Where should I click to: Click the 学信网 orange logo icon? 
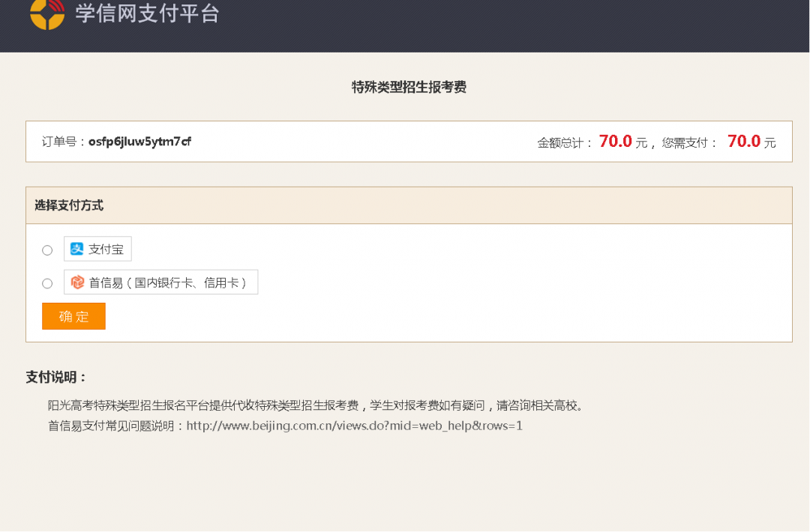click(47, 13)
